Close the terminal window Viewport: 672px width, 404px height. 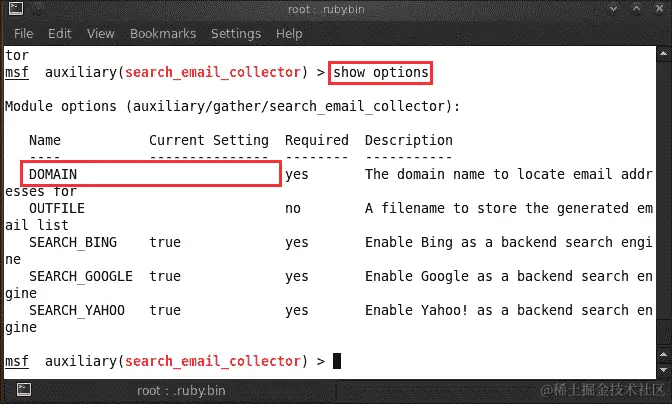(x=660, y=8)
